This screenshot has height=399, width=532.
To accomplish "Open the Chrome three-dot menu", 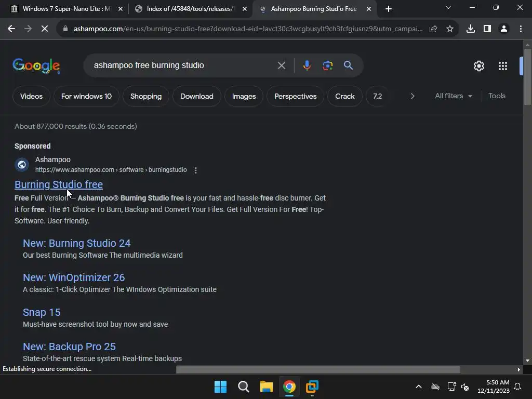I will [521, 29].
